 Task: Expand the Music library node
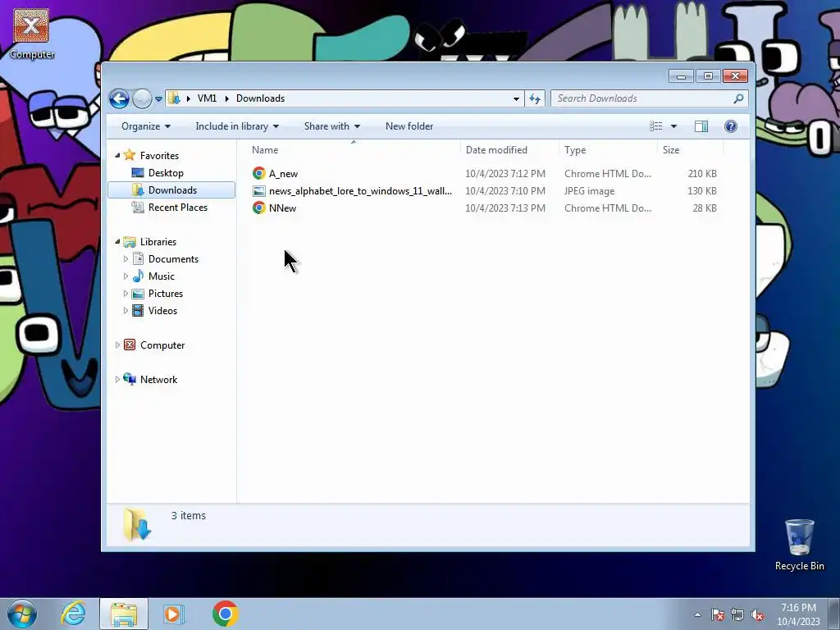(x=126, y=276)
